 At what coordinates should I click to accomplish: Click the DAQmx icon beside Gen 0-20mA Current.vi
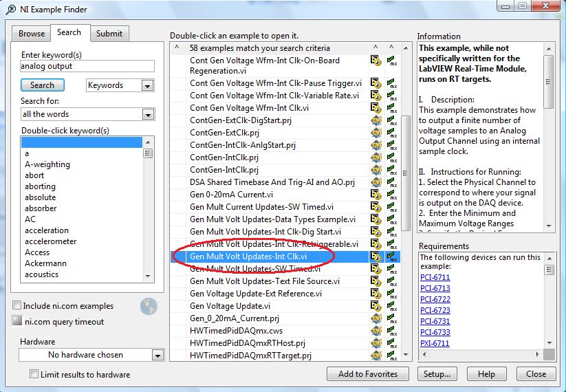coord(391,195)
